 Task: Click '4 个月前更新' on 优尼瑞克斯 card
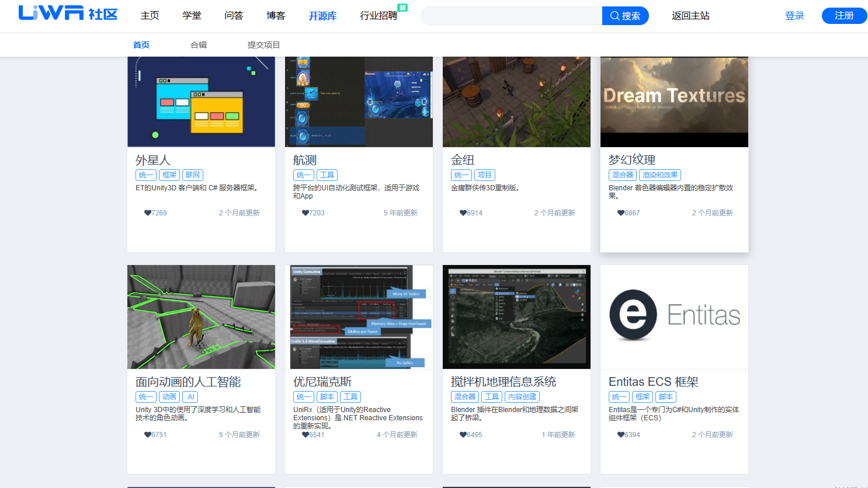click(x=397, y=435)
